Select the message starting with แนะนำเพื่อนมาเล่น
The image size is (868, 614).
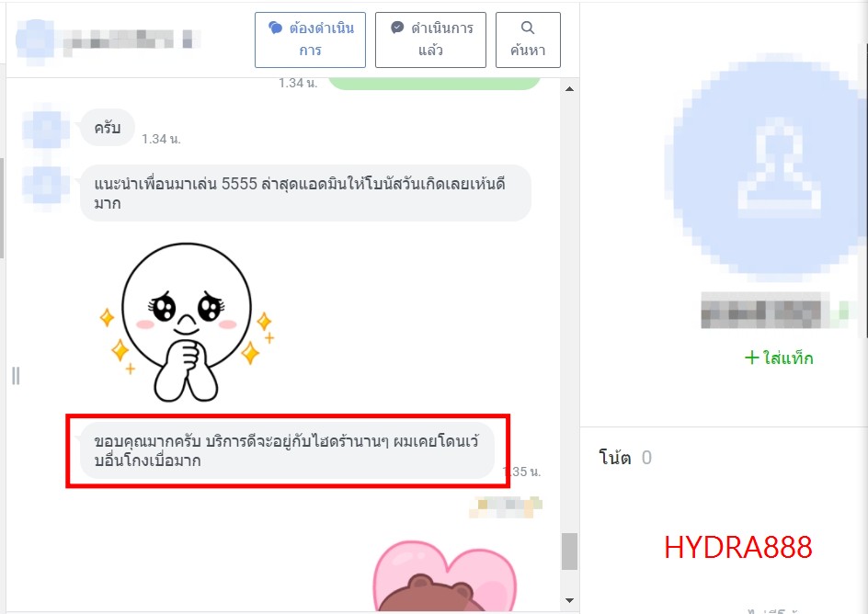pos(305,193)
